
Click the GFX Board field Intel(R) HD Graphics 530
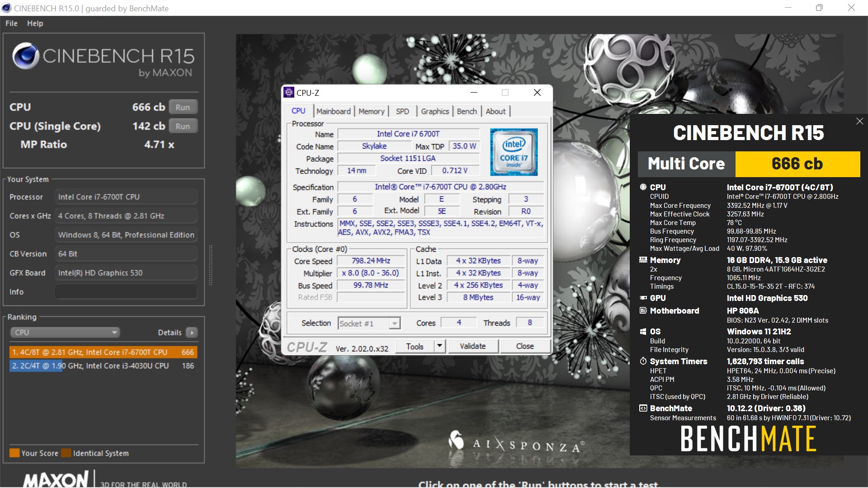126,273
